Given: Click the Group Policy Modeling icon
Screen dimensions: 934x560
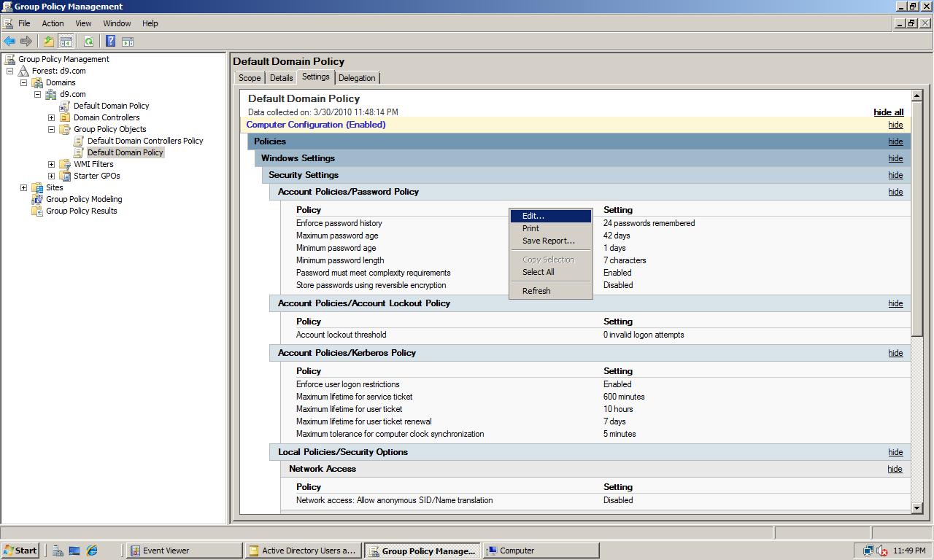Looking at the screenshot, I should tap(37, 199).
